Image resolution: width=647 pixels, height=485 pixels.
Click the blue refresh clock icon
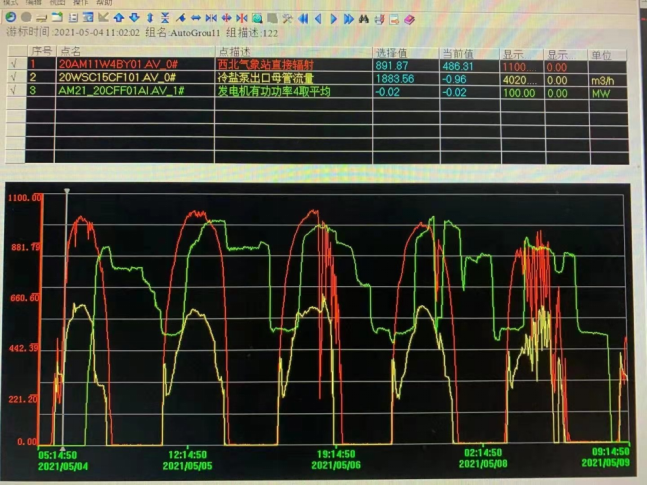pos(11,17)
